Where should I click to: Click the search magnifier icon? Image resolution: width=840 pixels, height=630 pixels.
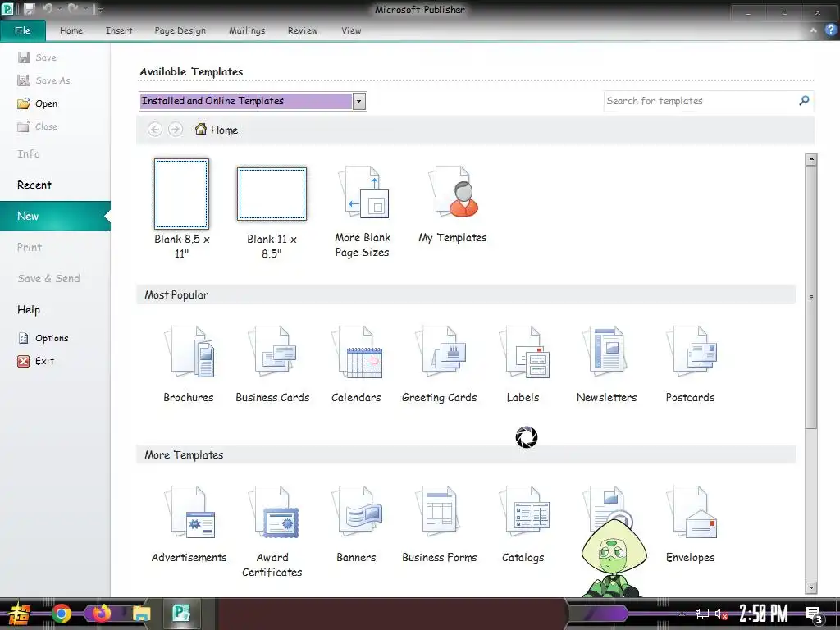tap(804, 100)
